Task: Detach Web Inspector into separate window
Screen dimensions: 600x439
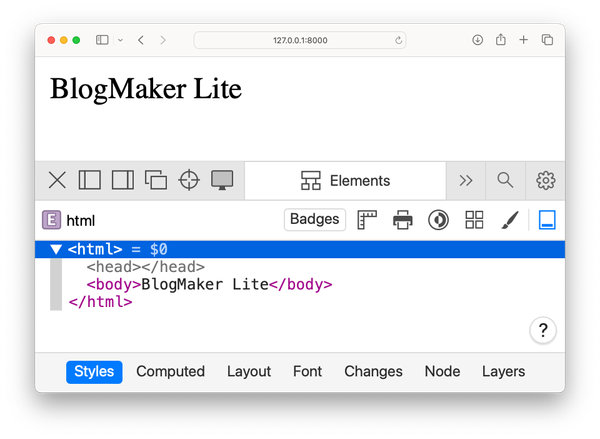Action: (x=156, y=180)
